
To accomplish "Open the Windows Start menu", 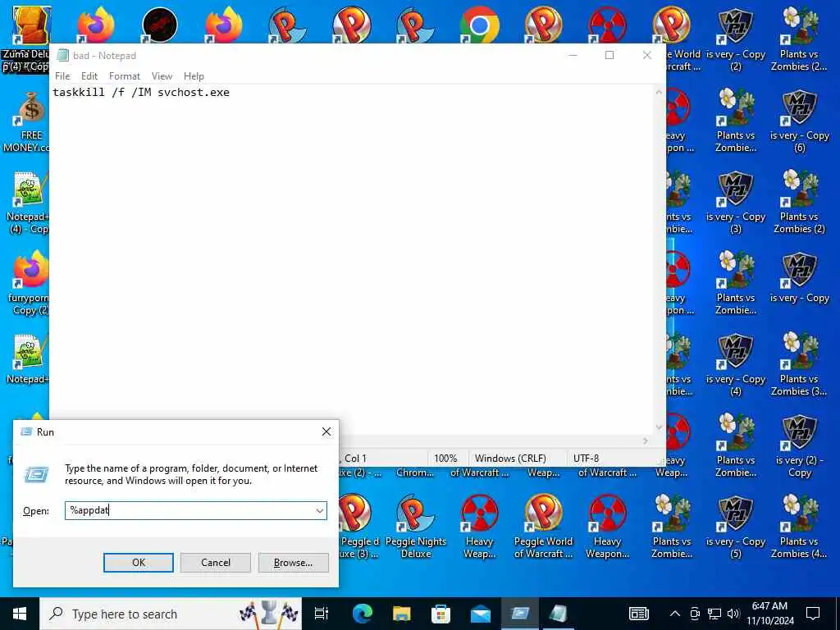I will [x=20, y=614].
